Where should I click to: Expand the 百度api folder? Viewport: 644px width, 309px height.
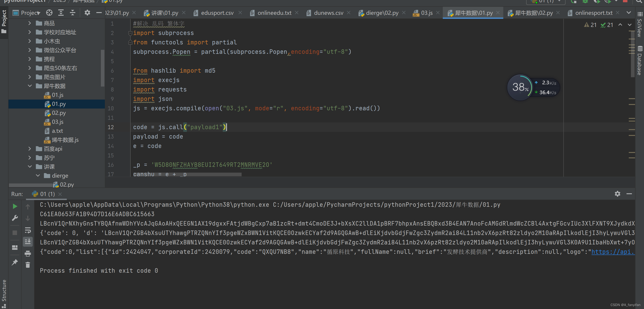(x=30, y=149)
